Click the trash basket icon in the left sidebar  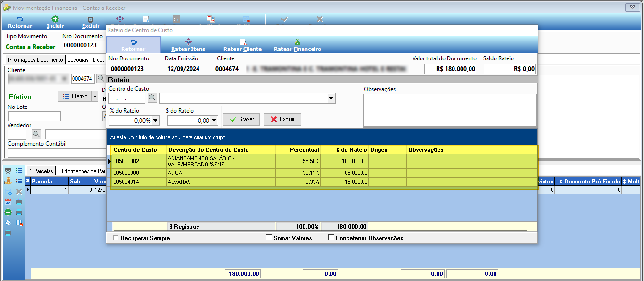(8, 171)
